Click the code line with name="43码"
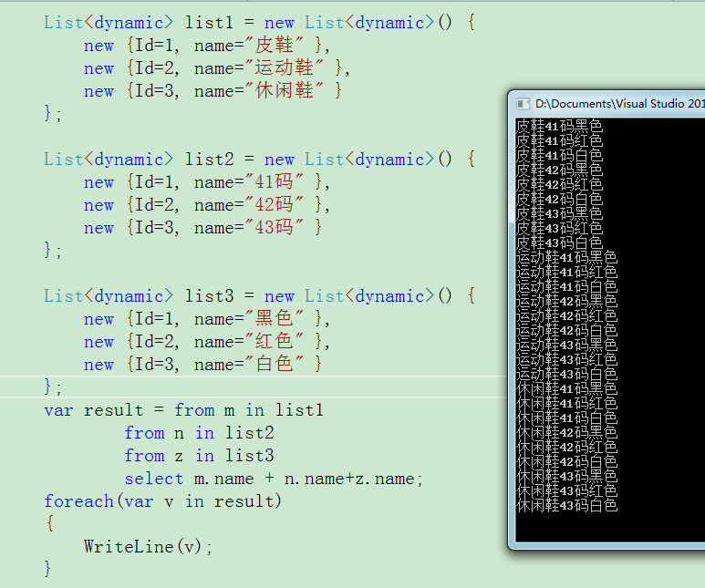Viewport: 705px width, 588px height. (202, 228)
